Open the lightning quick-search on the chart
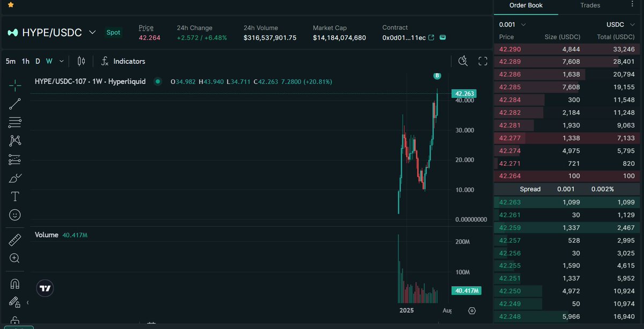The image size is (644, 329). 463,61
